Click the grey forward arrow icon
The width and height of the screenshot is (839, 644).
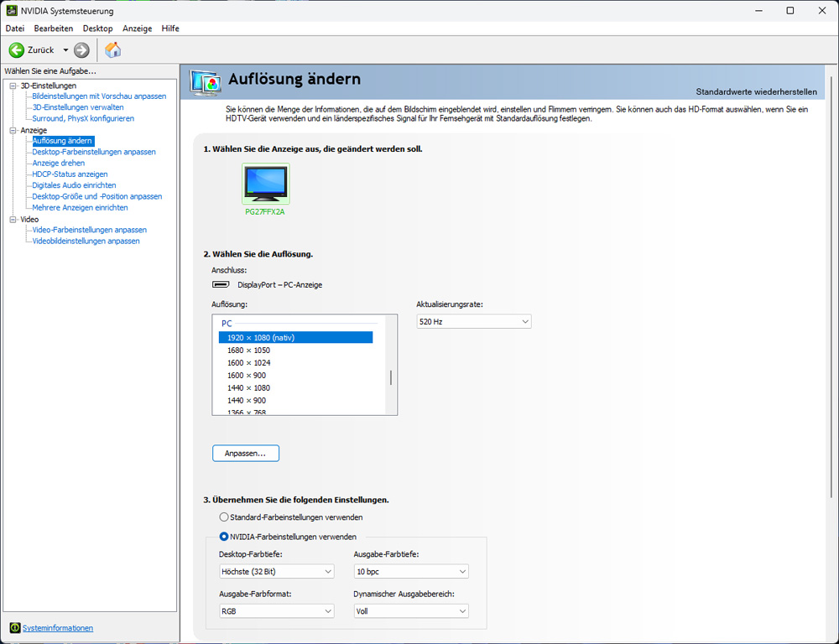[81, 49]
